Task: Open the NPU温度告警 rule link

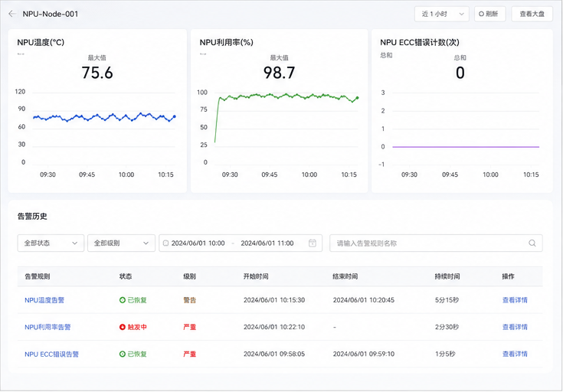Action: pyautogui.click(x=44, y=300)
